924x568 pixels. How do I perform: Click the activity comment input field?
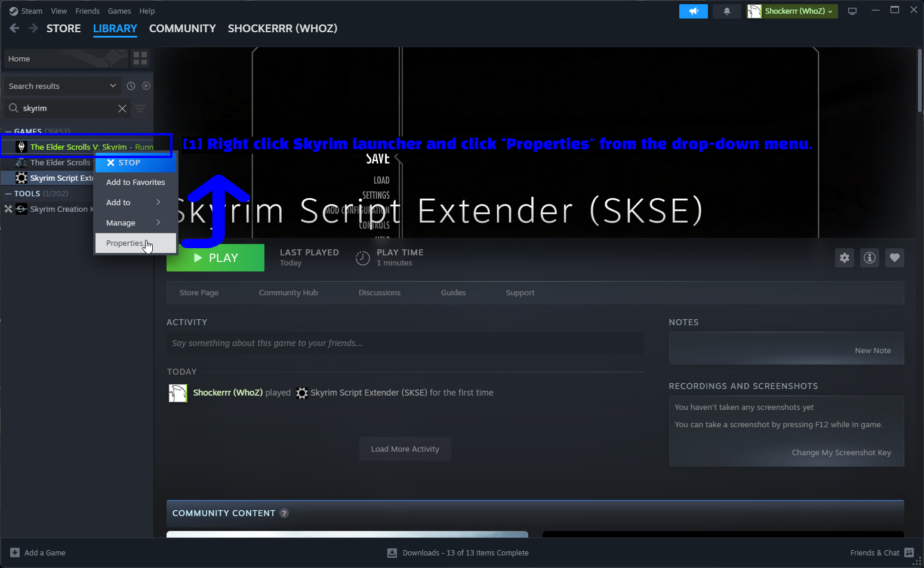pyautogui.click(x=405, y=343)
